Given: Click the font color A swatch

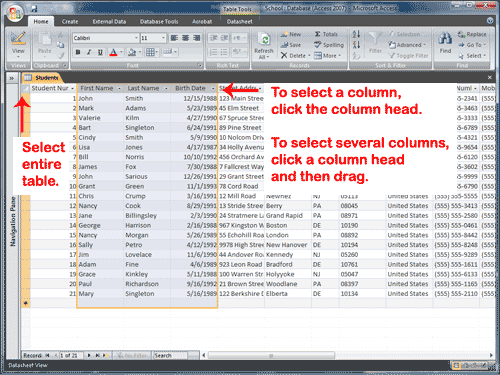Looking at the screenshot, I should point(113,52).
